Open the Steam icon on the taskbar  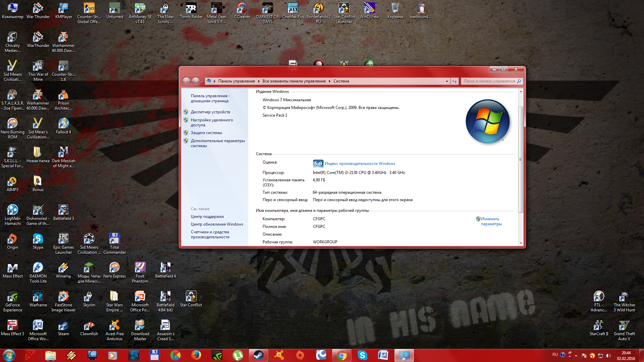[x=259, y=355]
